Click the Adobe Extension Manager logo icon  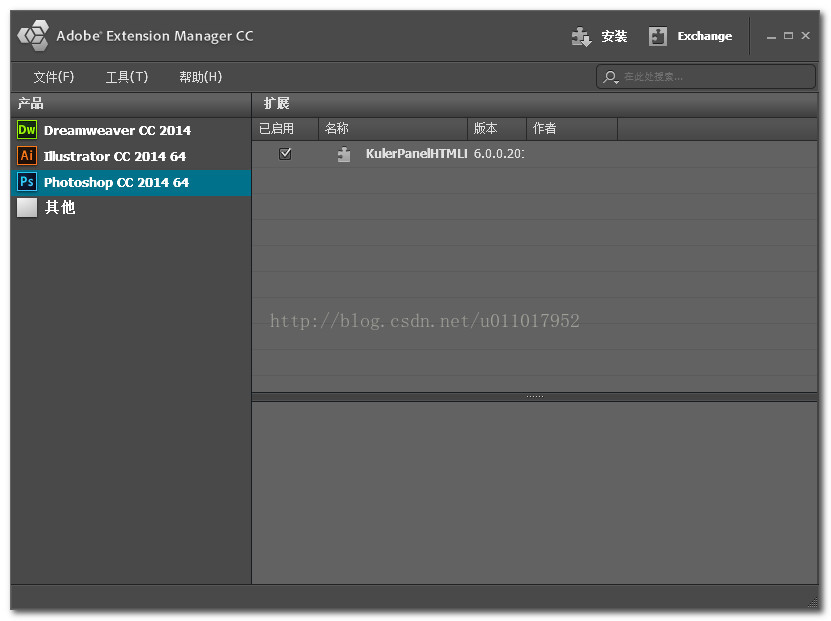pyautogui.click(x=33, y=36)
